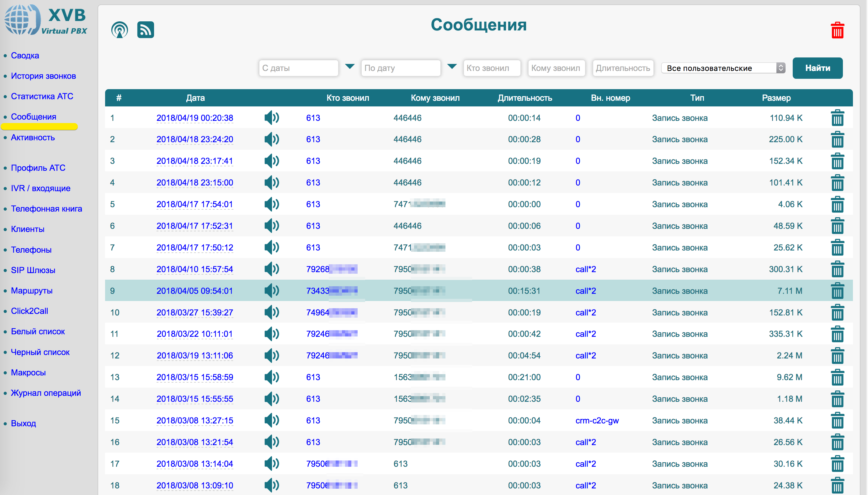Viewport: 868px width, 495px height.
Task: Expand the 'По дату' date picker arrow
Action: 451,66
